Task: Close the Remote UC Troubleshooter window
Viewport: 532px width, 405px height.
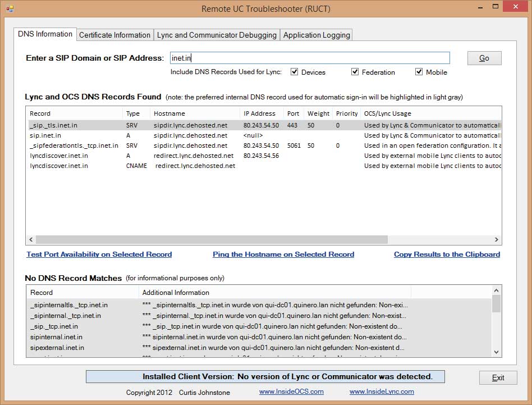Action: point(516,6)
